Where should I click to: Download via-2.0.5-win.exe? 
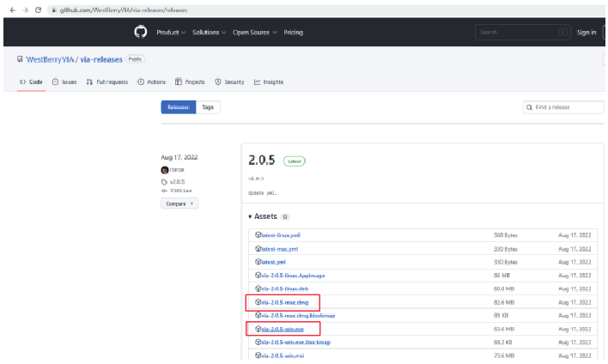click(x=288, y=329)
